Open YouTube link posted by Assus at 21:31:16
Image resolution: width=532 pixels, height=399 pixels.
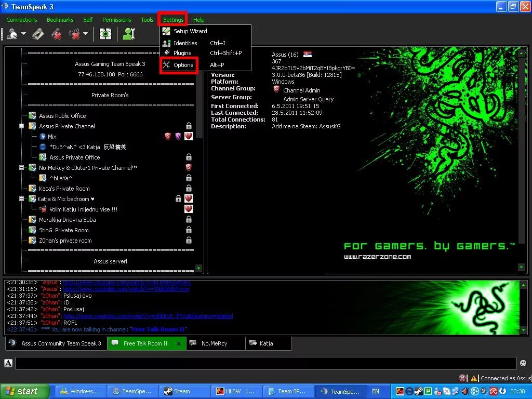tap(126, 289)
